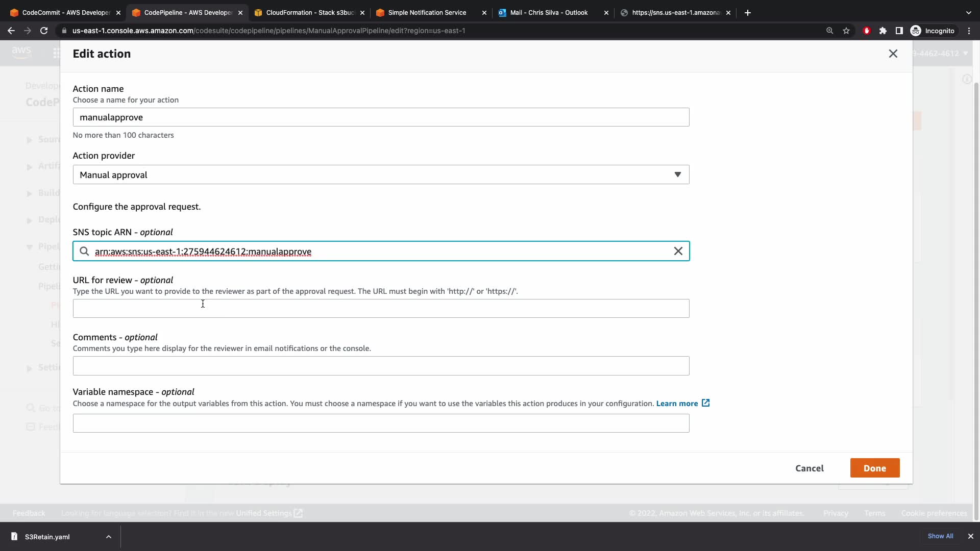The width and height of the screenshot is (980, 551).
Task: Open the browser side panel icon
Action: pyautogui.click(x=899, y=31)
